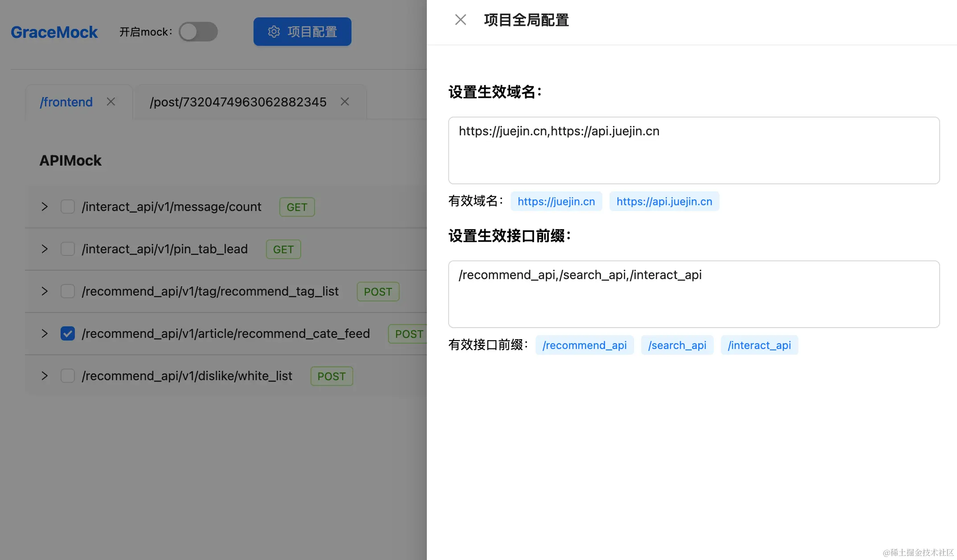Check the /recommend_api/v1/dislike/white_list checkbox
957x560 pixels.
tap(68, 376)
